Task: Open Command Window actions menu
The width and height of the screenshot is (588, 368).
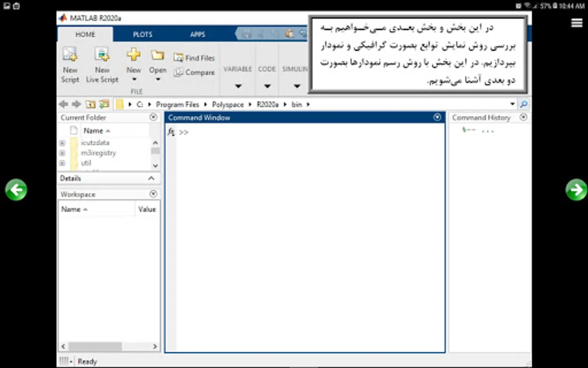Action: pos(437,117)
